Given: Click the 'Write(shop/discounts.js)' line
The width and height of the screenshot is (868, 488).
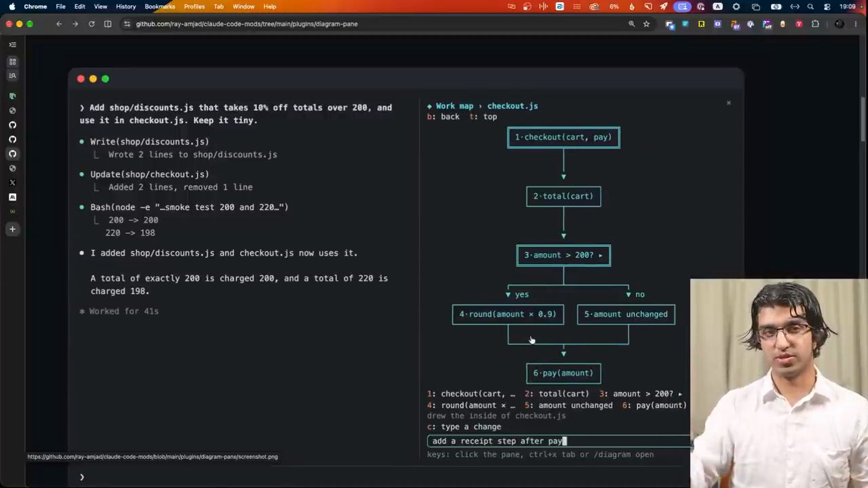Looking at the screenshot, I should click(x=149, y=142).
